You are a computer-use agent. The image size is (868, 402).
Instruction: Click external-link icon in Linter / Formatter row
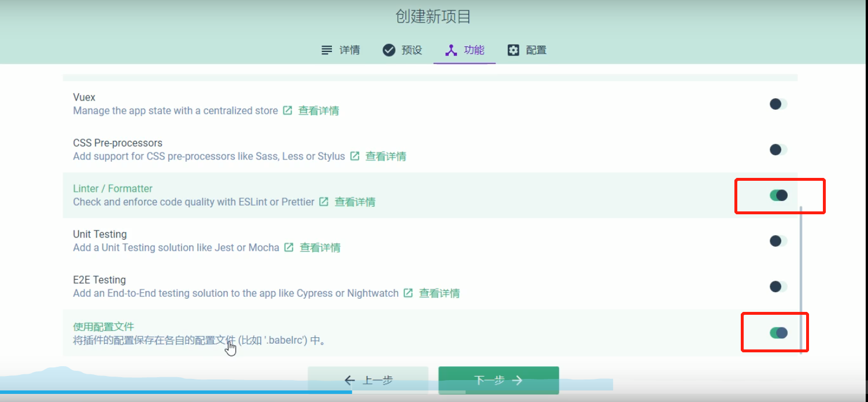324,202
